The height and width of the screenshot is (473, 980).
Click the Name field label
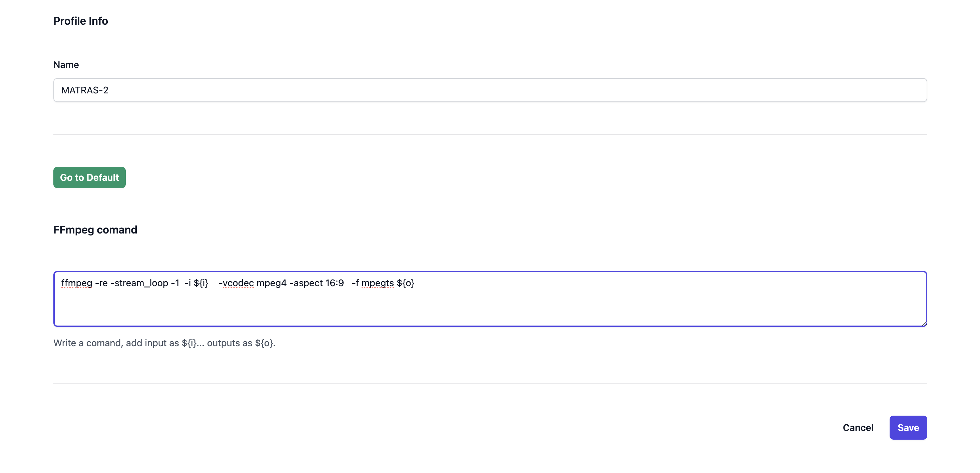click(x=66, y=65)
